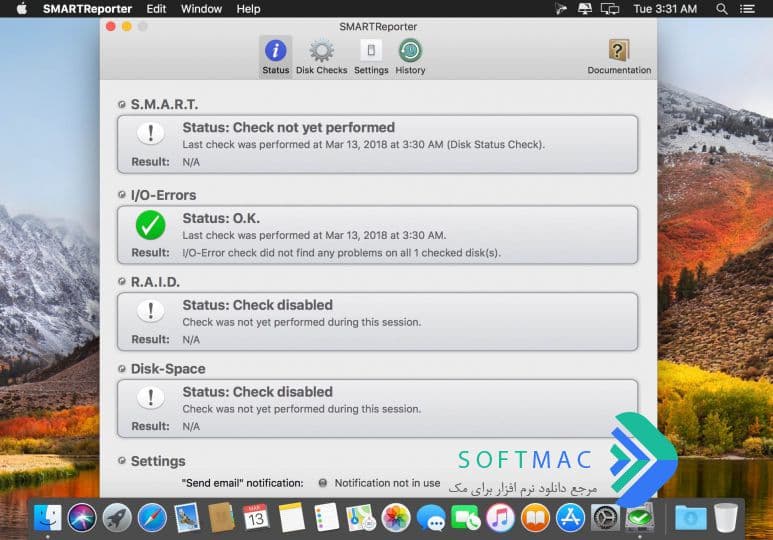
Task: Open the Window menu
Action: click(201, 9)
